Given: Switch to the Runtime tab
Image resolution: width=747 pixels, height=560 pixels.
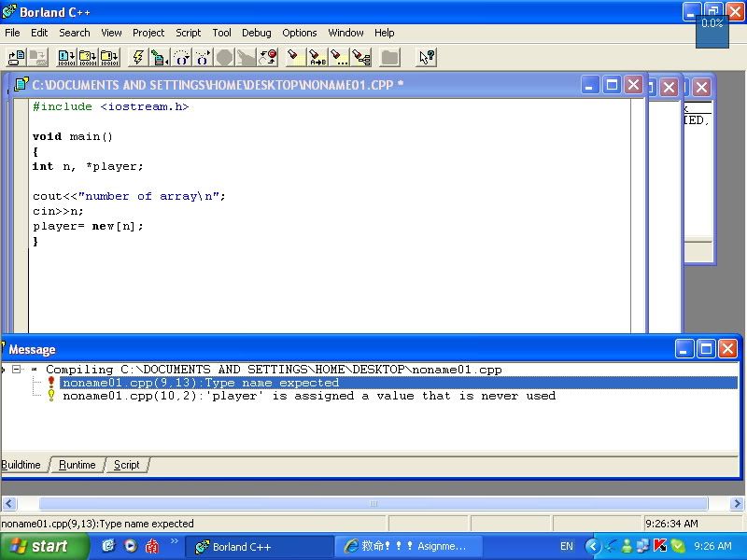Looking at the screenshot, I should click(78, 465).
